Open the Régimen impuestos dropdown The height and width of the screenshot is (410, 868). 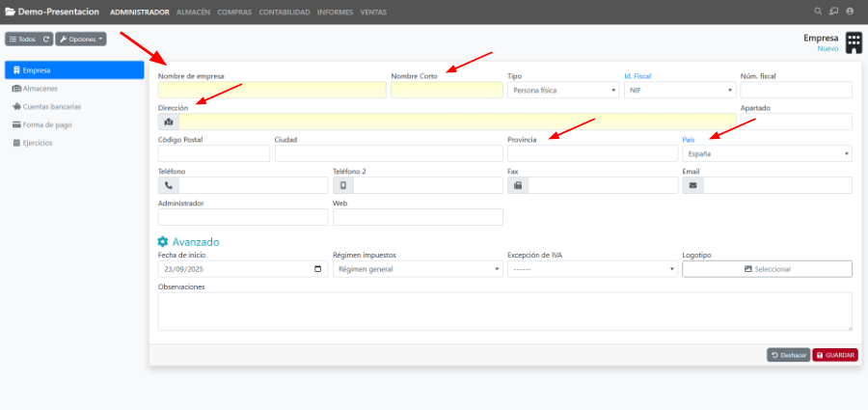click(x=417, y=269)
